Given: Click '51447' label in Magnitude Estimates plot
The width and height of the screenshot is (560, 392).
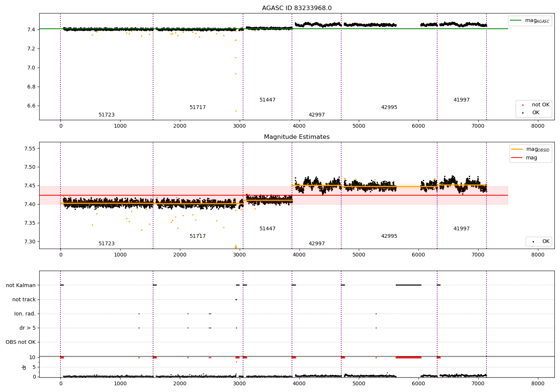Looking at the screenshot, I should (x=267, y=229).
